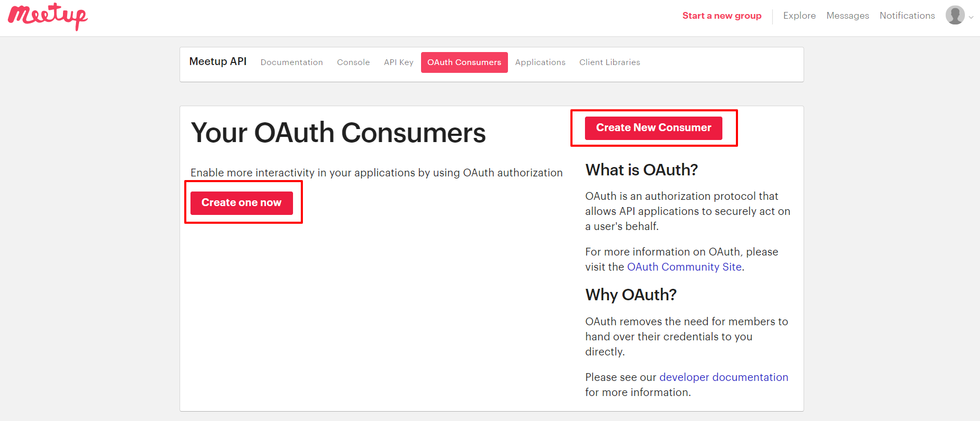Open the Explore page

click(799, 16)
